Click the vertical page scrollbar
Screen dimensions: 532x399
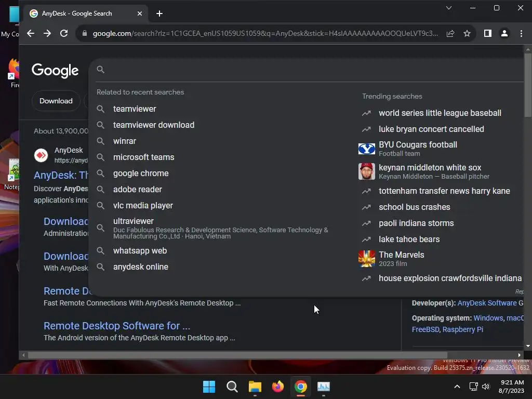coord(528,86)
